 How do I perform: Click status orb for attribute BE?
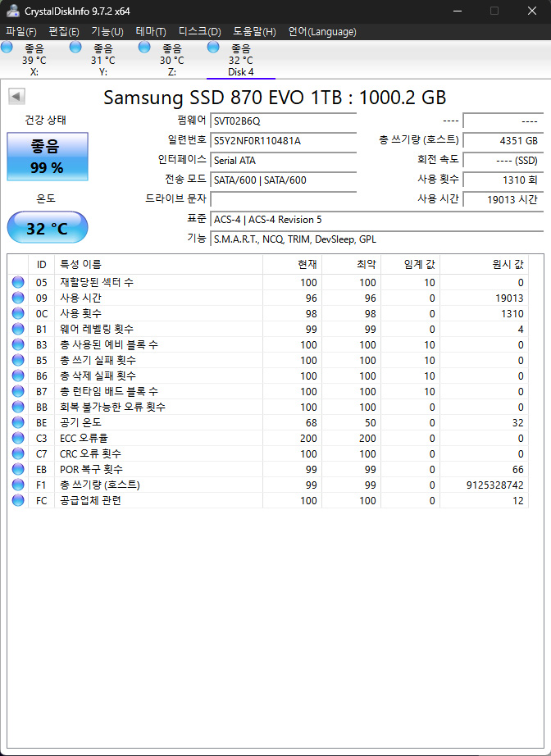18,422
